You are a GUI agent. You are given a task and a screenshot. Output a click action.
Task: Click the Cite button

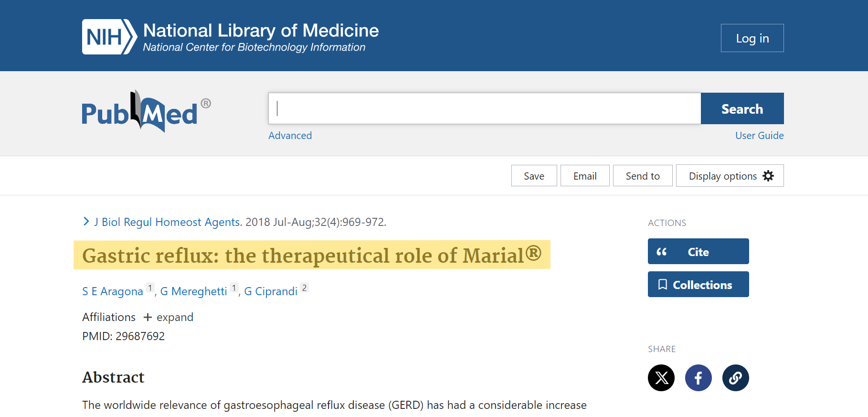click(699, 251)
